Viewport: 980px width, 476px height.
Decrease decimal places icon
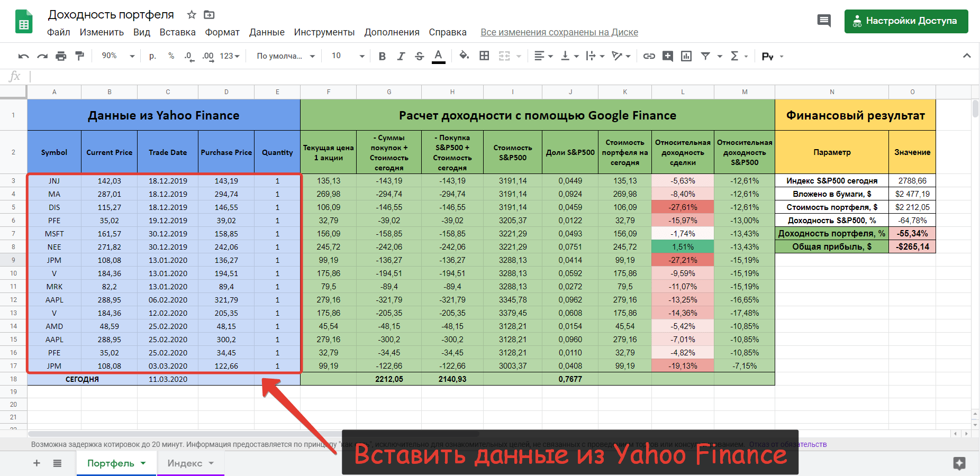click(189, 56)
